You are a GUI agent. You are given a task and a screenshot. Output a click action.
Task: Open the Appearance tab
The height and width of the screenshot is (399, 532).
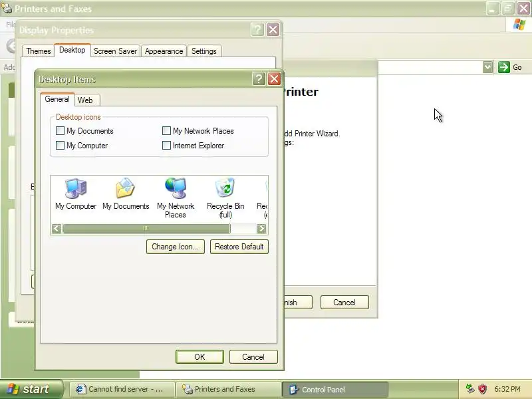point(164,51)
